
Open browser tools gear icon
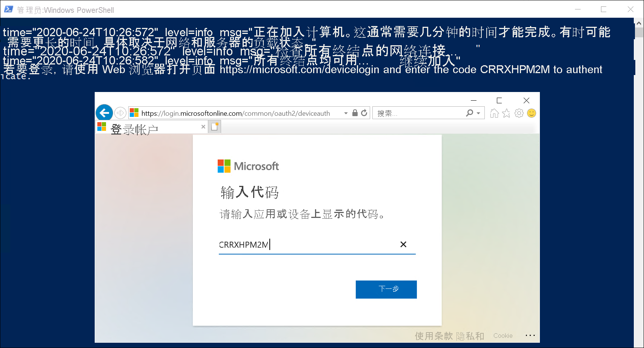519,113
